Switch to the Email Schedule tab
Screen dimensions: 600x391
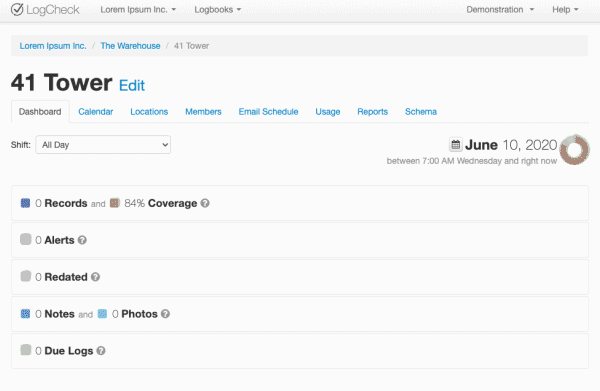point(268,112)
